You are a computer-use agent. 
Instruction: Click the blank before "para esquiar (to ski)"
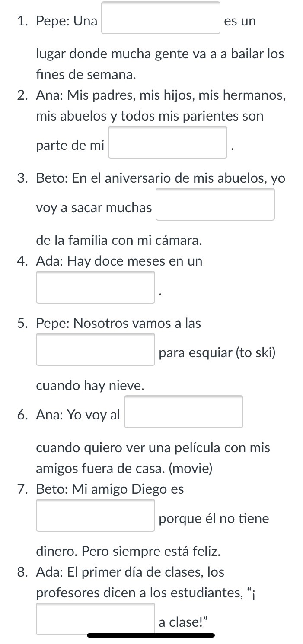[x=96, y=350]
